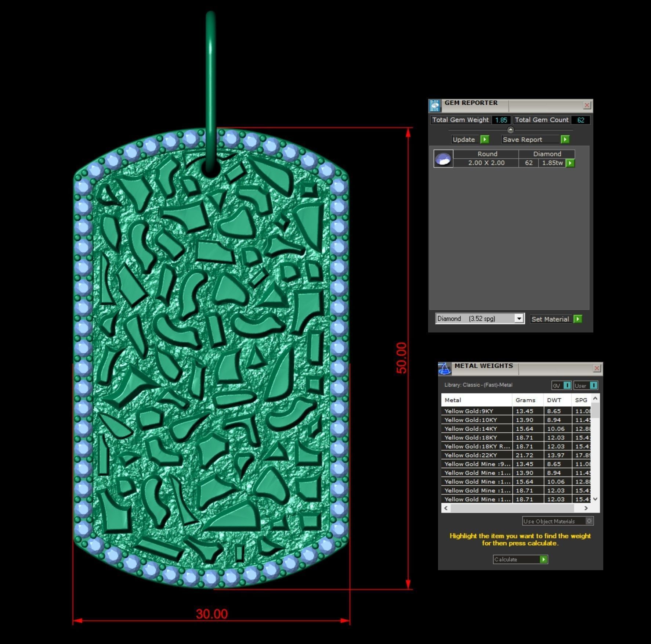Click the round diamond gem thumbnail
Screen dimensions: 651x644
coord(443,159)
